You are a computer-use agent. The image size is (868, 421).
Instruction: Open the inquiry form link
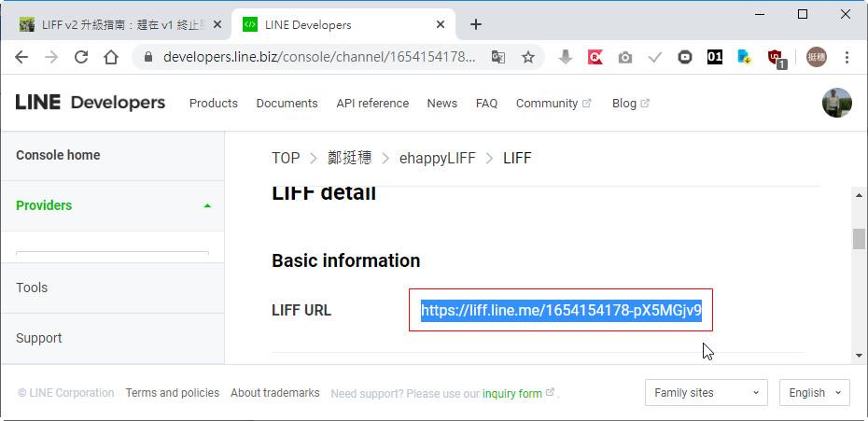(x=512, y=393)
